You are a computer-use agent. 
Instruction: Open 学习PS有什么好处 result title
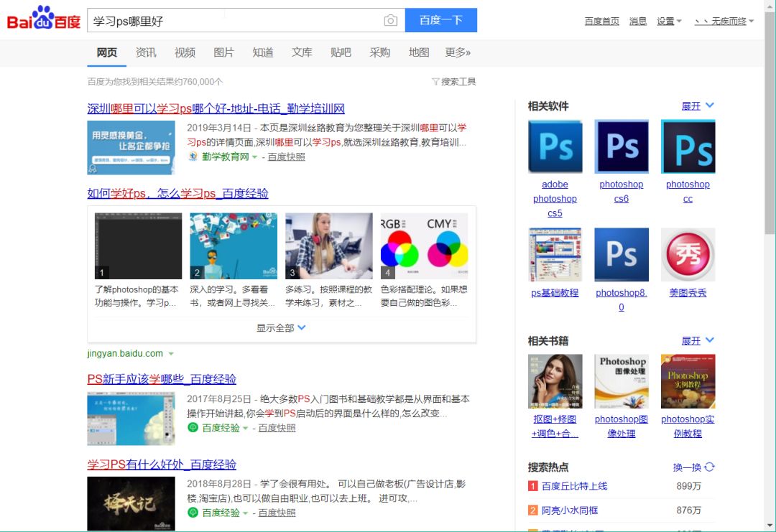(162, 465)
